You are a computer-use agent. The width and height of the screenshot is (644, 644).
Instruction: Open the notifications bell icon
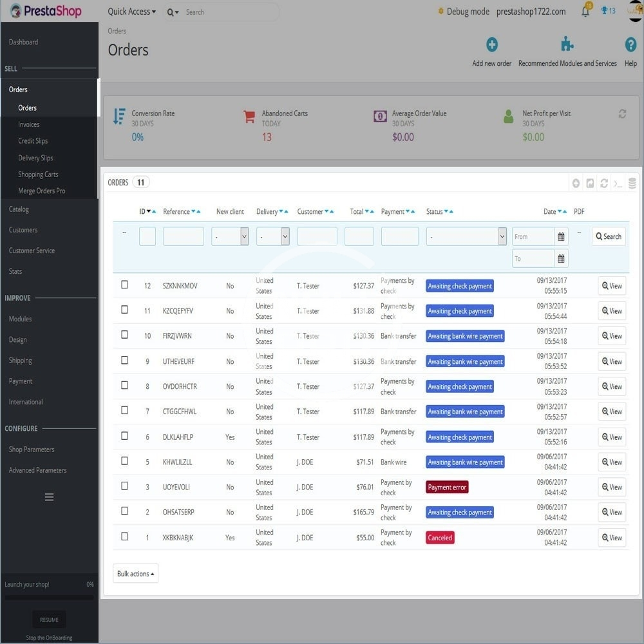coord(585,12)
